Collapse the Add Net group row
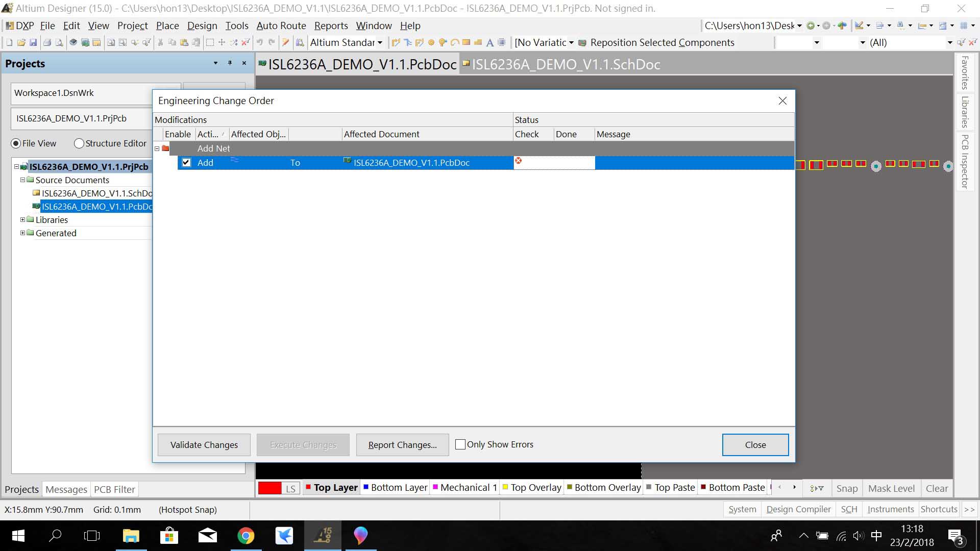 click(157, 148)
